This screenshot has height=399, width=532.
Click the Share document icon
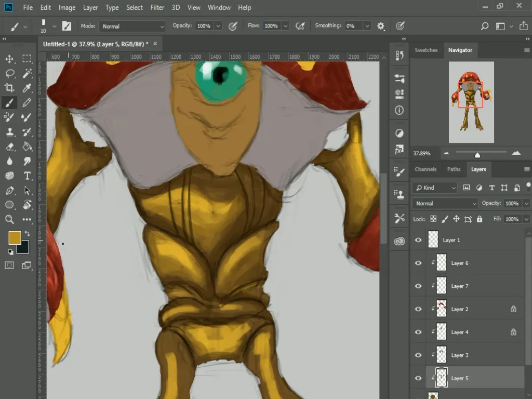pos(524,26)
